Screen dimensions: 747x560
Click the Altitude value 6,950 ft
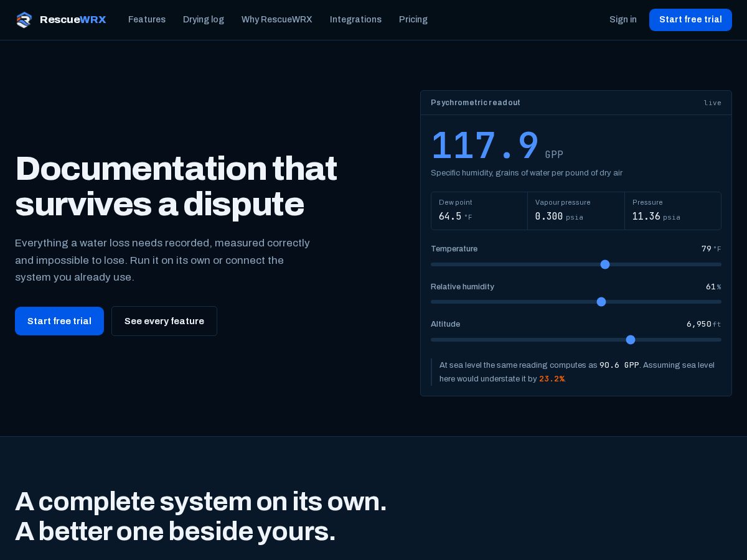click(703, 324)
